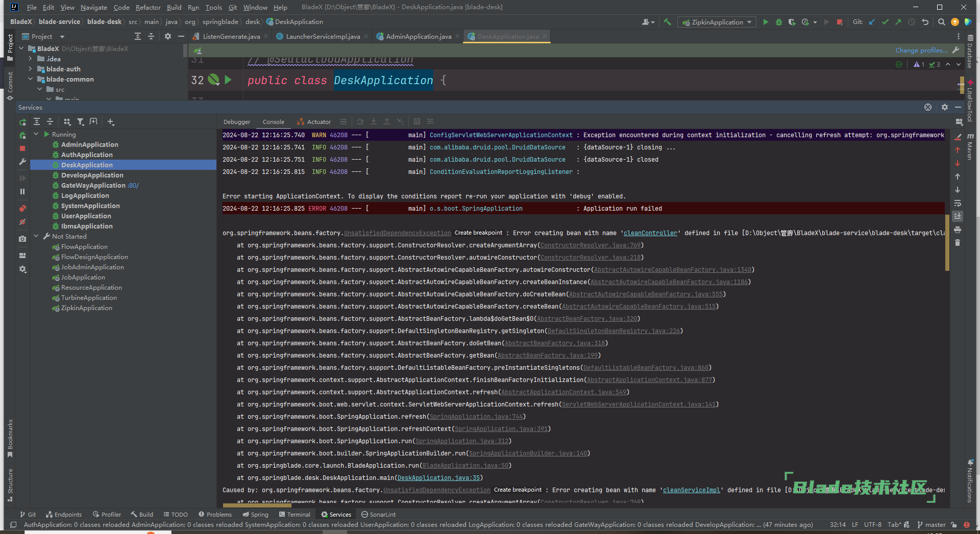Screen dimensions: 980x534
Task: Rerun DeskApplication in Services toolbar
Action: click(x=22, y=122)
